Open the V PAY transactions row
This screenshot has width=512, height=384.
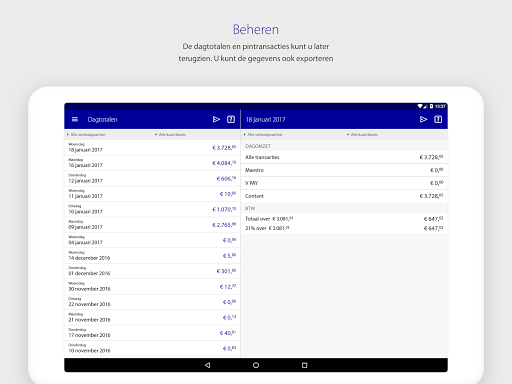tap(344, 183)
